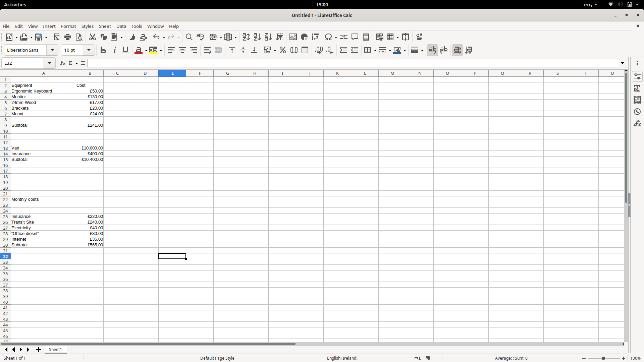The height and width of the screenshot is (362, 644).
Task: Click the Insert Comment icon
Action: click(x=355, y=37)
